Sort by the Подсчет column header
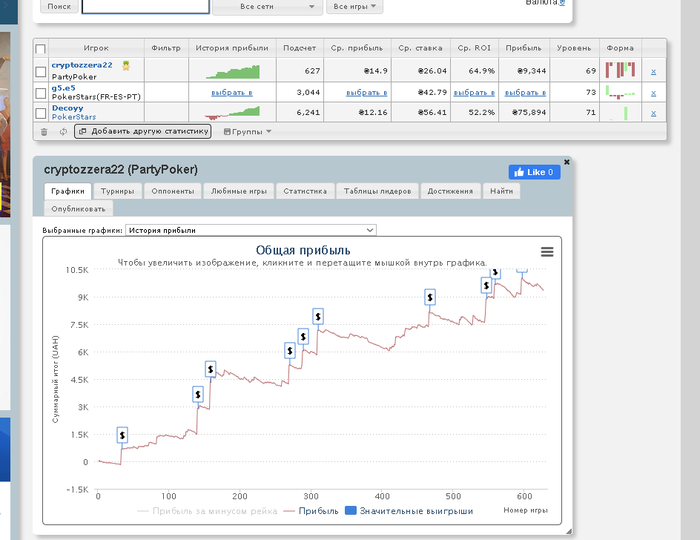The height and width of the screenshot is (540, 700). [x=300, y=48]
